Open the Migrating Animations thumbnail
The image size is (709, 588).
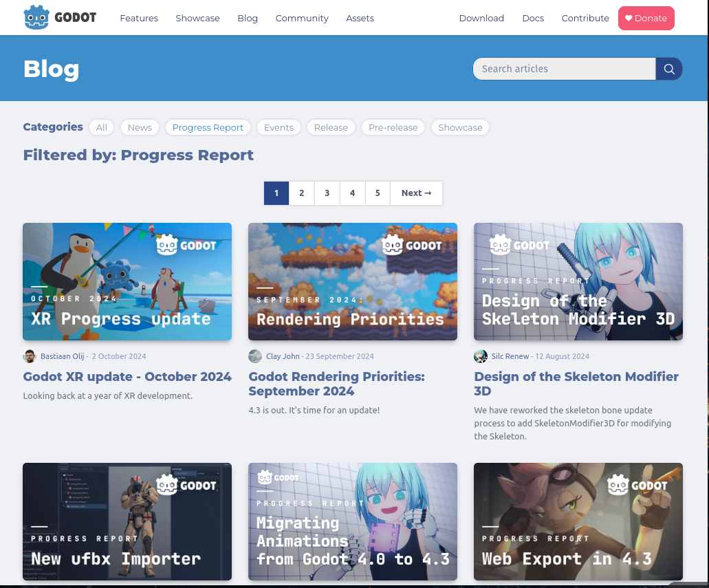(x=353, y=521)
